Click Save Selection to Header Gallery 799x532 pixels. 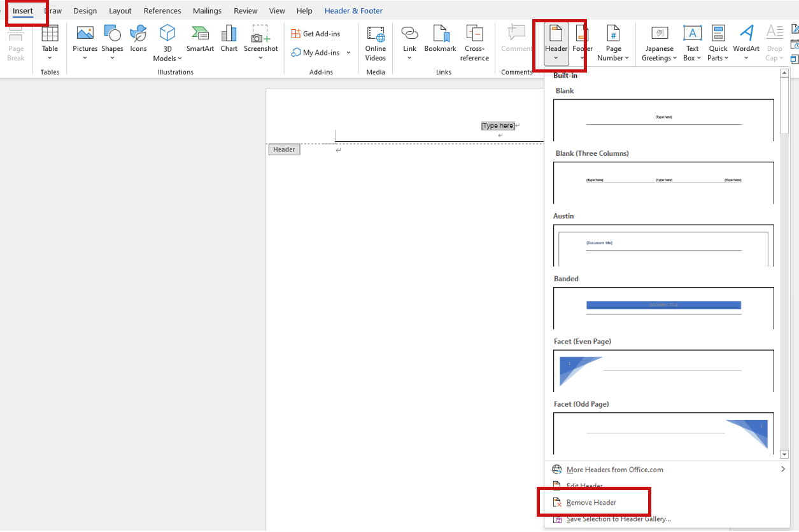(667, 519)
